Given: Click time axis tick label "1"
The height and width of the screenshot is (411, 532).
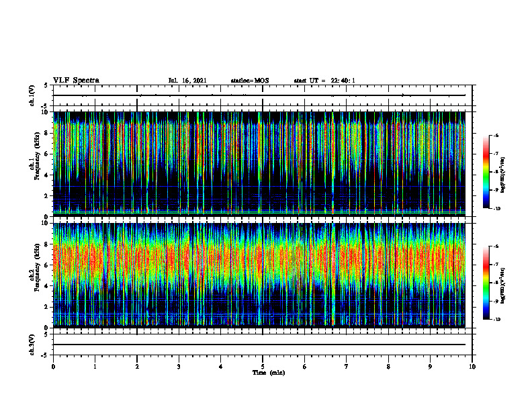Looking at the screenshot, I should 95,367.
